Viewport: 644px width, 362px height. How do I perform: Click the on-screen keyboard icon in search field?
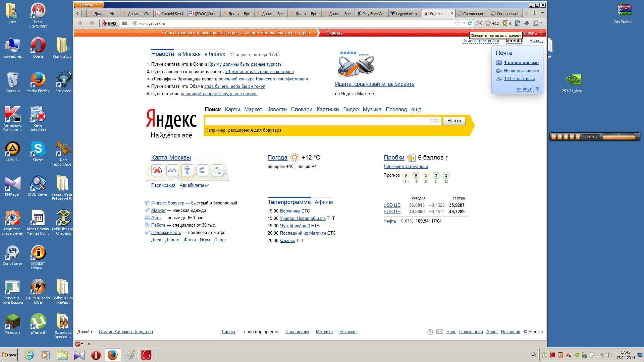(434, 121)
